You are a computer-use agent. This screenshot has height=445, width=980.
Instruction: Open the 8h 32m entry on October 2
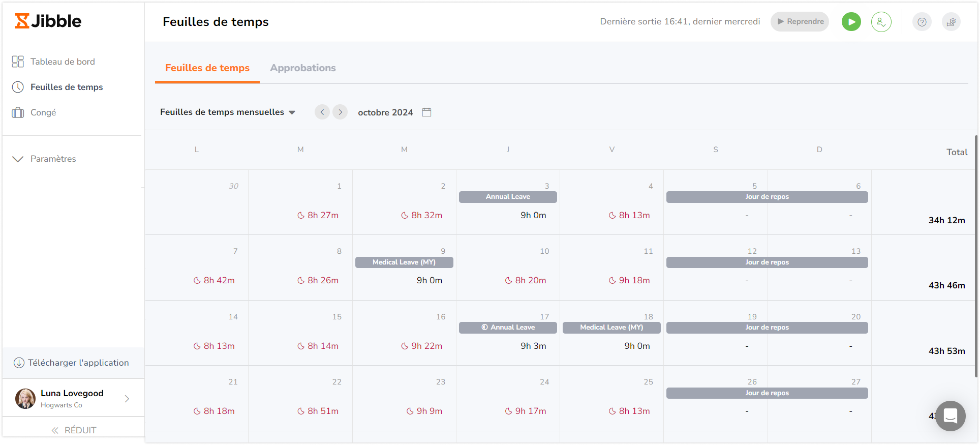[x=421, y=215]
